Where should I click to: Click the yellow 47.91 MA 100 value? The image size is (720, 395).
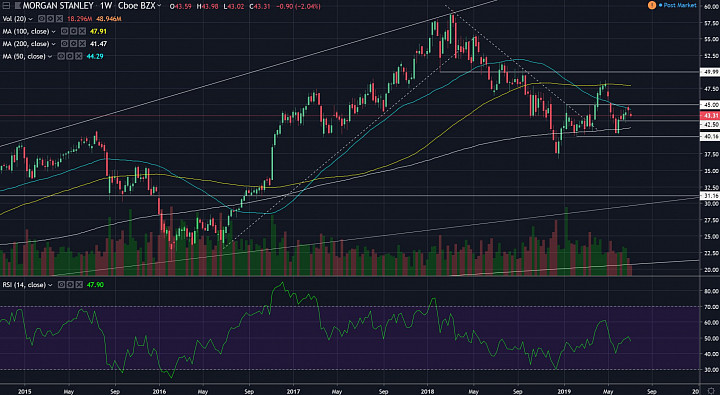(98, 31)
